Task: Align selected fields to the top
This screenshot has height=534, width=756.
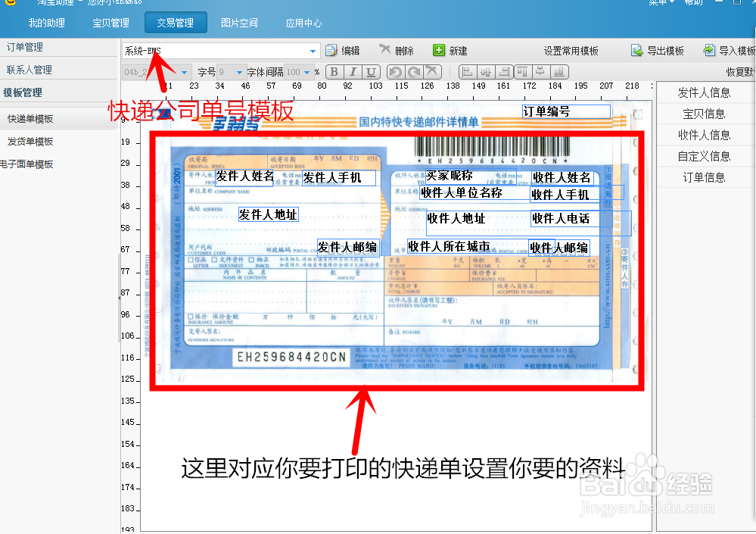Action: point(522,72)
